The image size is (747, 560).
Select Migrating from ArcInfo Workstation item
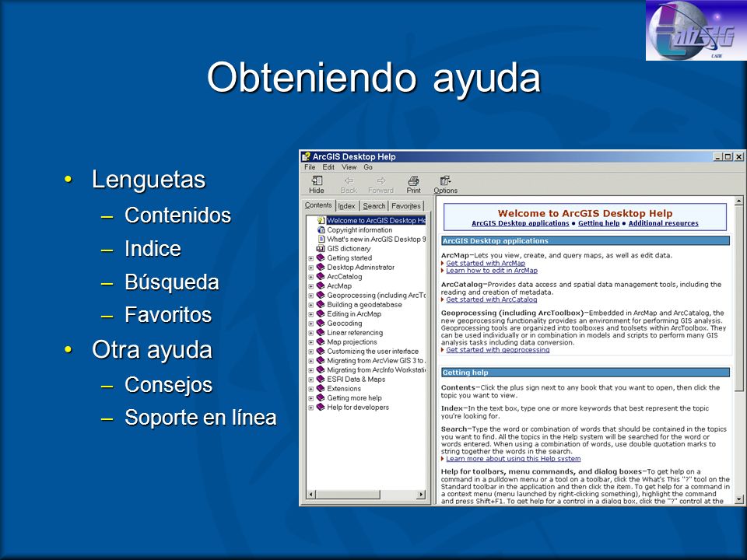[x=377, y=370]
